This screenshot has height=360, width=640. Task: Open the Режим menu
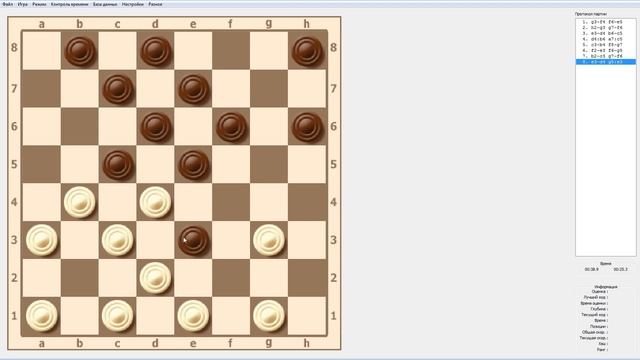(39, 4)
